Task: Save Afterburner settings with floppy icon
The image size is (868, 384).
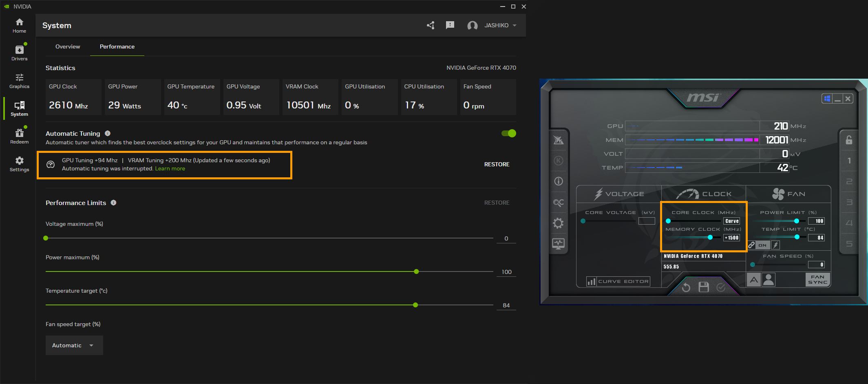Action: [x=704, y=287]
